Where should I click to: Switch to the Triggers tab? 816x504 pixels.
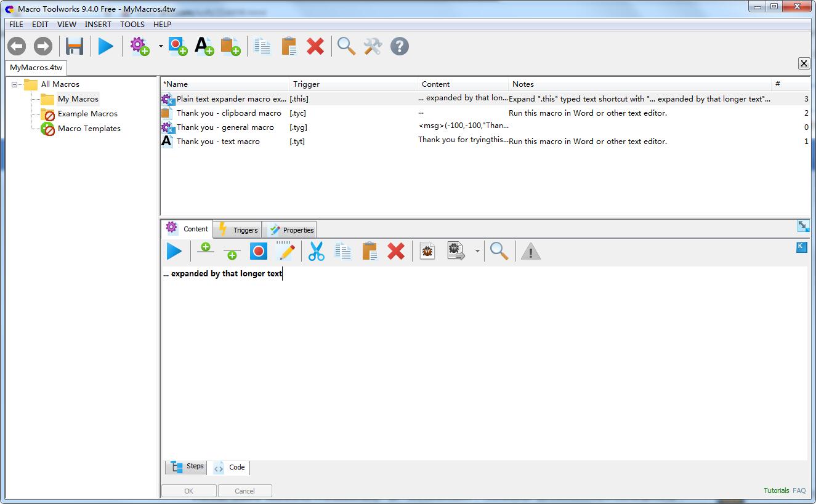[238, 230]
